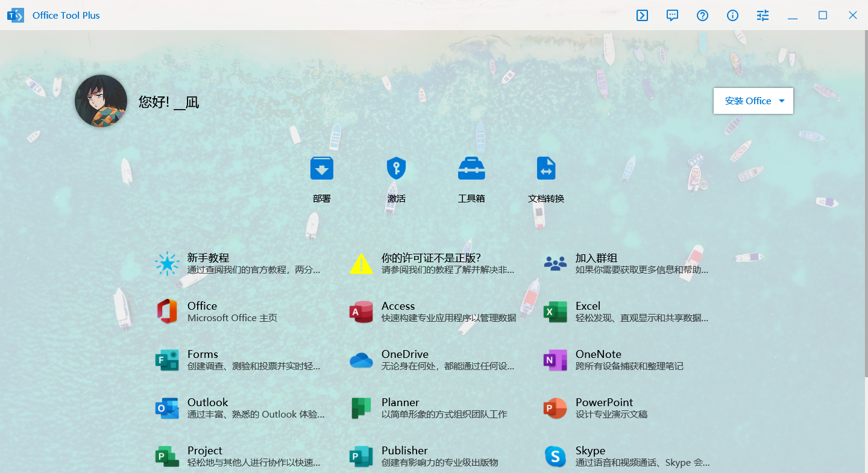Open the Forms app icon
Viewport: 868px width, 473px height.
(x=167, y=360)
